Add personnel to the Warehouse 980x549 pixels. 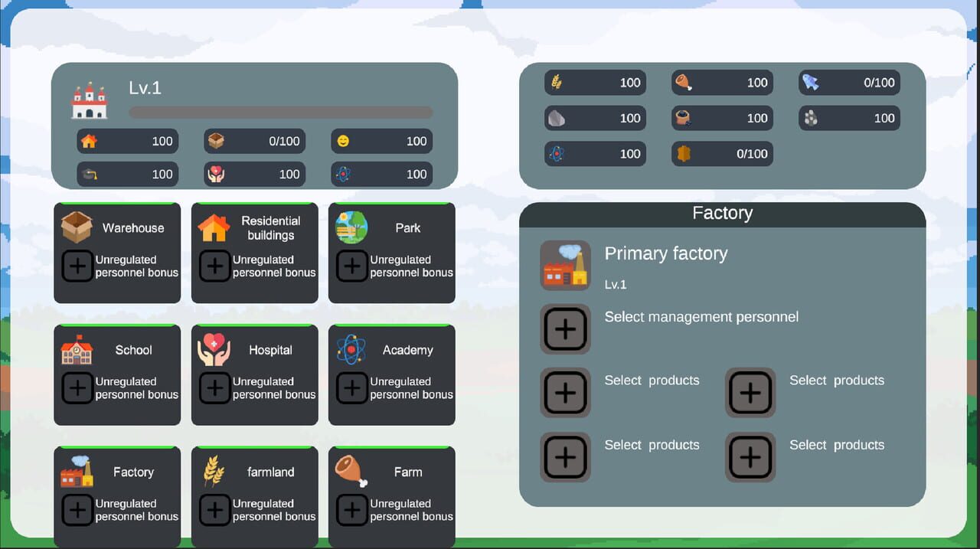point(77,266)
